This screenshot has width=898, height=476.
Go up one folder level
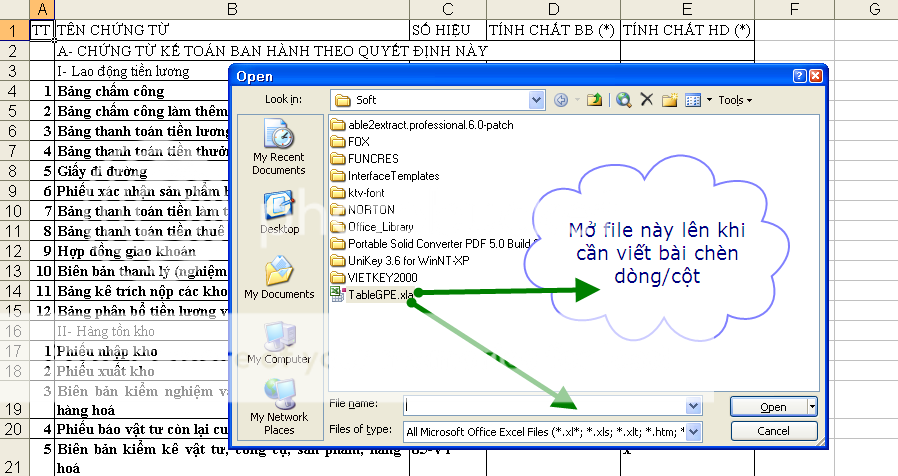(595, 100)
